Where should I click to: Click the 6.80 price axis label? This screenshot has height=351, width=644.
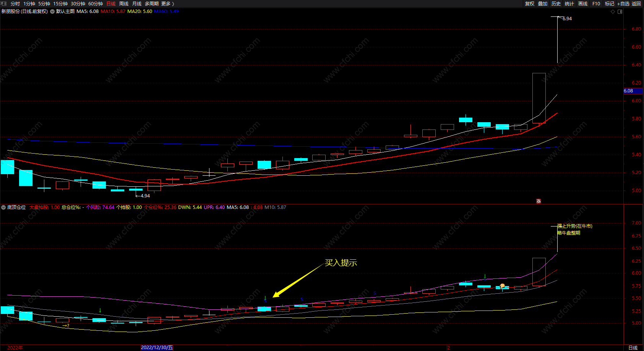coord(636,29)
